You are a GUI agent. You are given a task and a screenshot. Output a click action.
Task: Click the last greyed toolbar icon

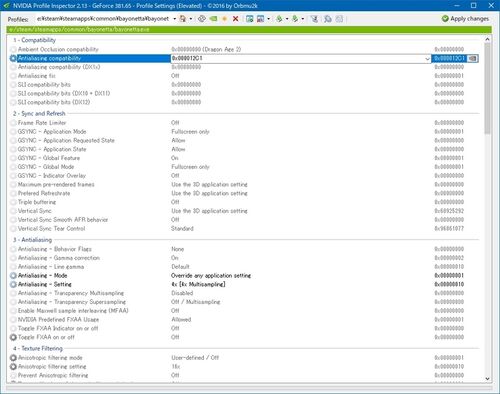pyautogui.click(x=339, y=19)
